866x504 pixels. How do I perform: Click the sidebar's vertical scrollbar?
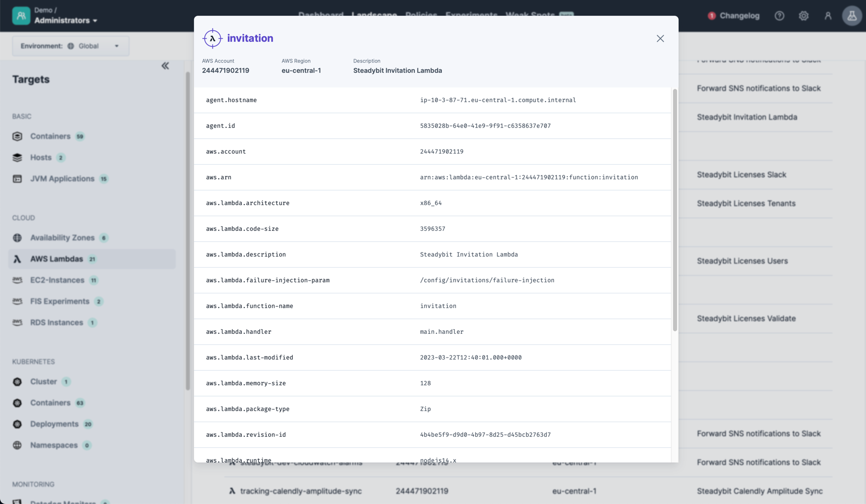pyautogui.click(x=188, y=231)
